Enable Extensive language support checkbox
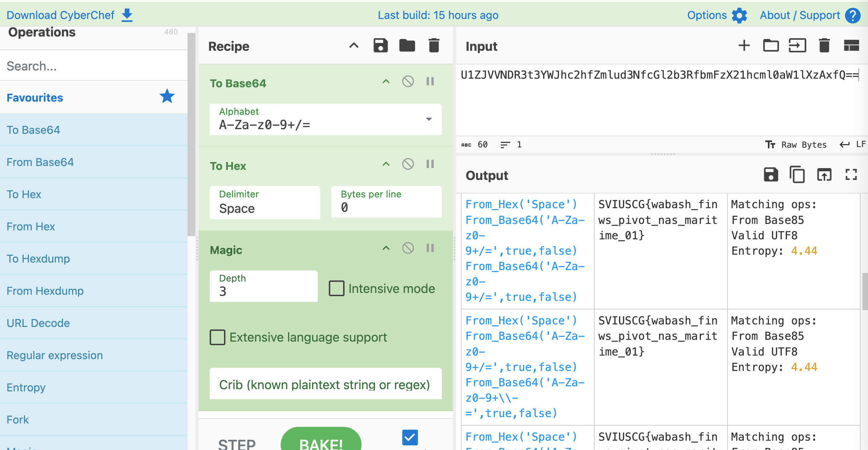The height and width of the screenshot is (450, 868). [218, 337]
